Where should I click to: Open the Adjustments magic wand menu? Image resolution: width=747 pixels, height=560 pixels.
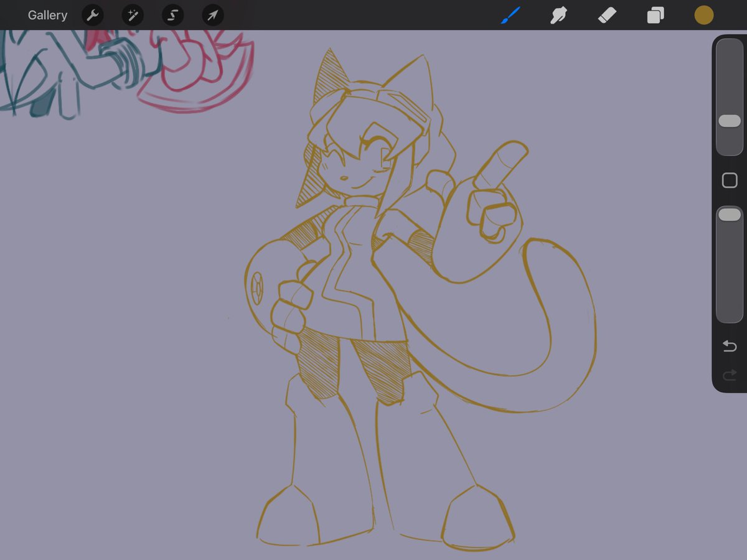(133, 16)
